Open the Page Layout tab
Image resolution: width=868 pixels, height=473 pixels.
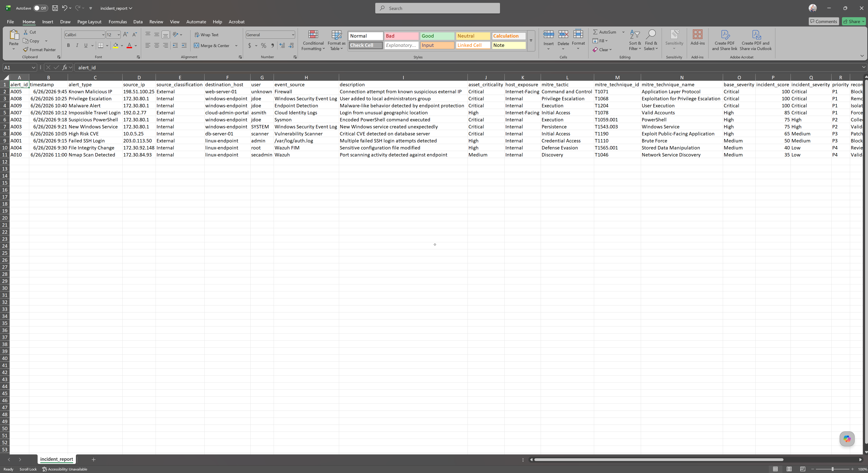[89, 22]
